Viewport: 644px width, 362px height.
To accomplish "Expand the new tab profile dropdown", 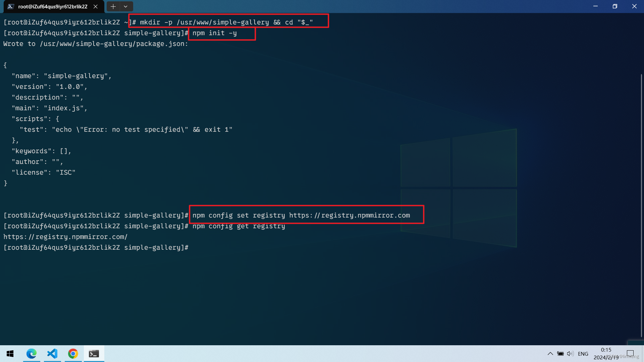I will 126,6.
